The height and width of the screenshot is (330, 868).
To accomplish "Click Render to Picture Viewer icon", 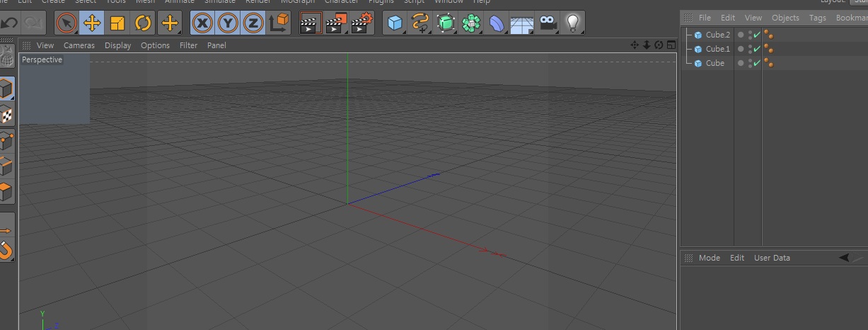I will coord(337,23).
